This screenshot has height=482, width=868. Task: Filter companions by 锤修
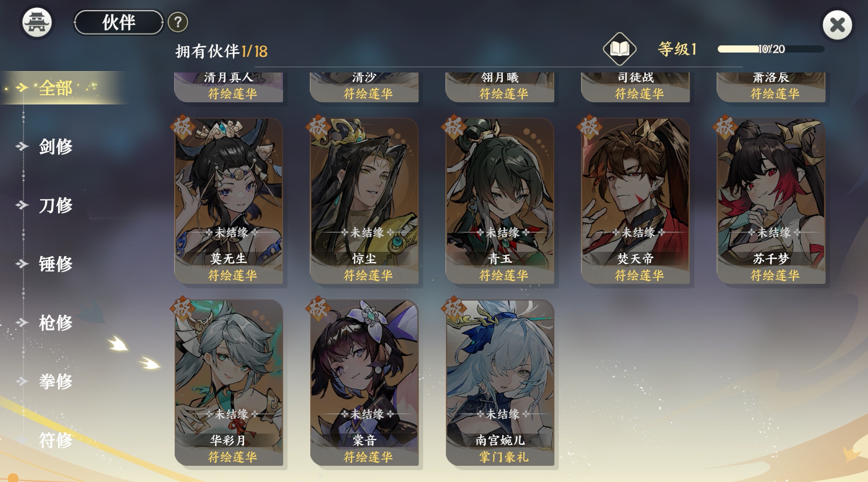tap(56, 264)
